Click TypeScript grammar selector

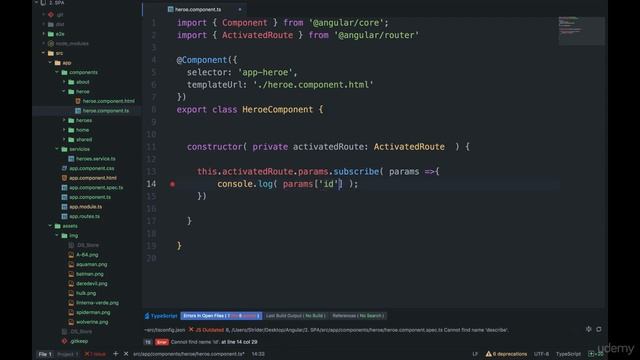568,354
